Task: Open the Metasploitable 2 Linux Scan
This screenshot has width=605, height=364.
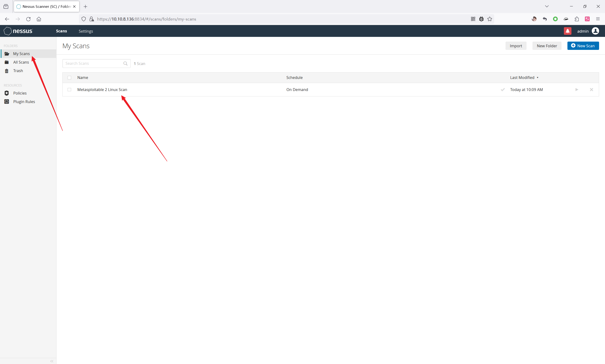Action: 102,90
